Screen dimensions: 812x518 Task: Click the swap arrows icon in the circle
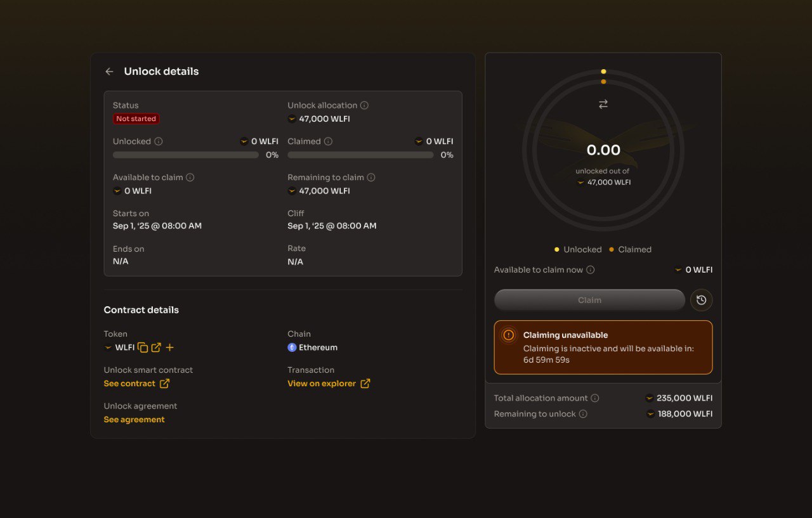click(x=603, y=104)
